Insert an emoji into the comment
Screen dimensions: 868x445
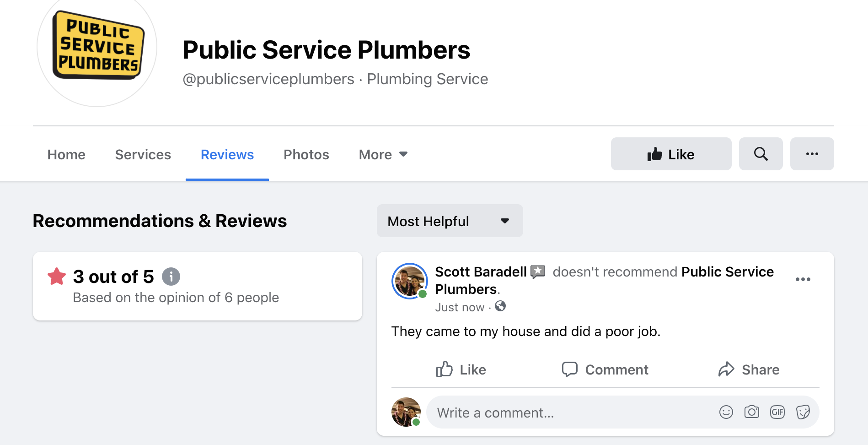tap(726, 412)
